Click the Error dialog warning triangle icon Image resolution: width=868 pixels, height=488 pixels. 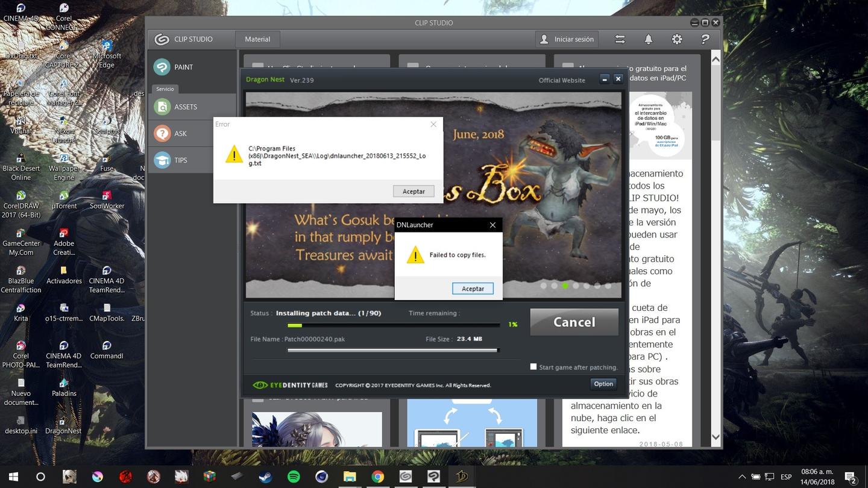coord(234,154)
